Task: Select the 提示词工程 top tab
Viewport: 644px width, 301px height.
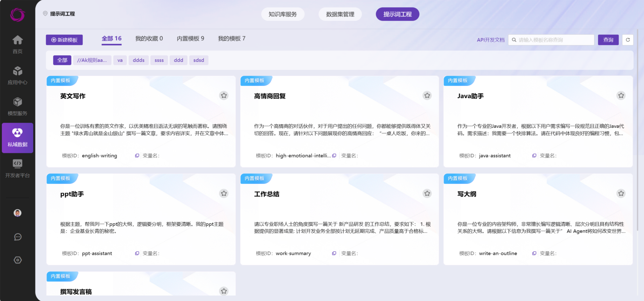Action: coord(397,14)
